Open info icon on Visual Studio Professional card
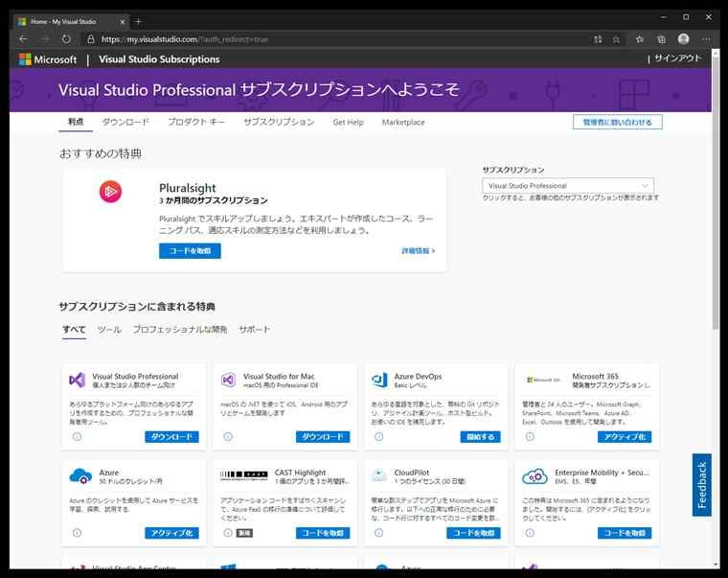 coord(77,437)
